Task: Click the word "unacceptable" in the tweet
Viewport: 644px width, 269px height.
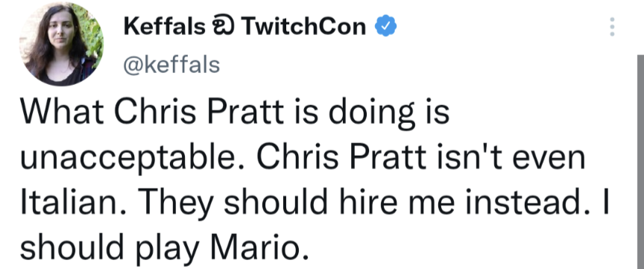Action: click(126, 159)
